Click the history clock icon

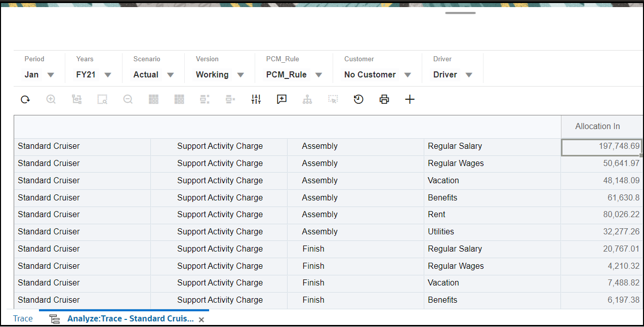click(x=358, y=100)
